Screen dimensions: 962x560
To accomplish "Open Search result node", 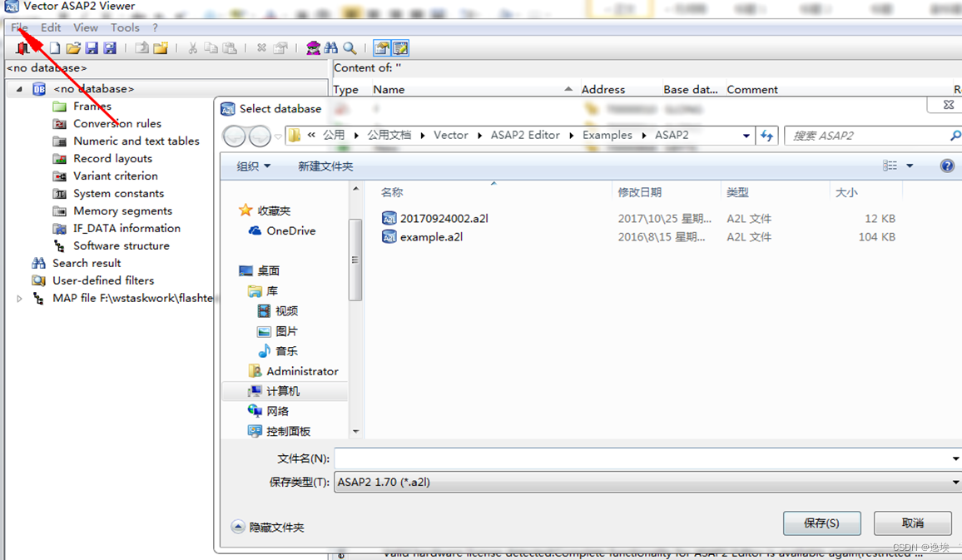I will click(87, 263).
